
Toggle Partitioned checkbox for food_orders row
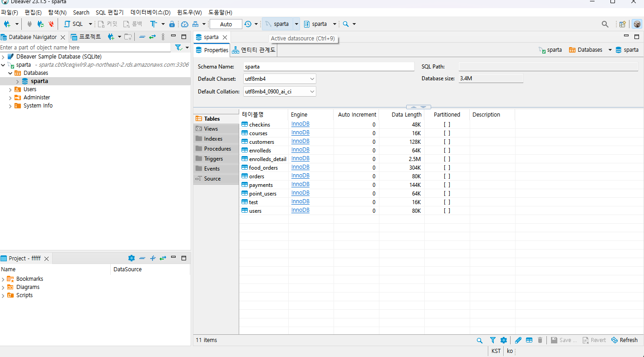pos(447,167)
